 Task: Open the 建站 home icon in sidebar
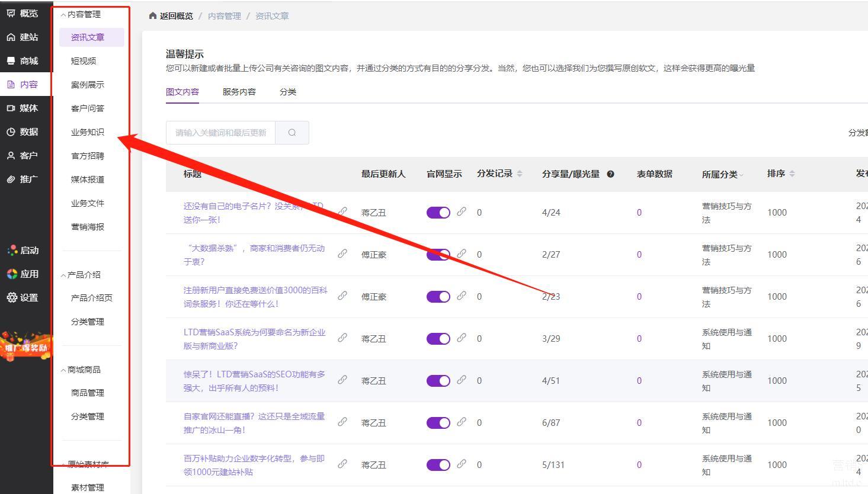tap(11, 37)
